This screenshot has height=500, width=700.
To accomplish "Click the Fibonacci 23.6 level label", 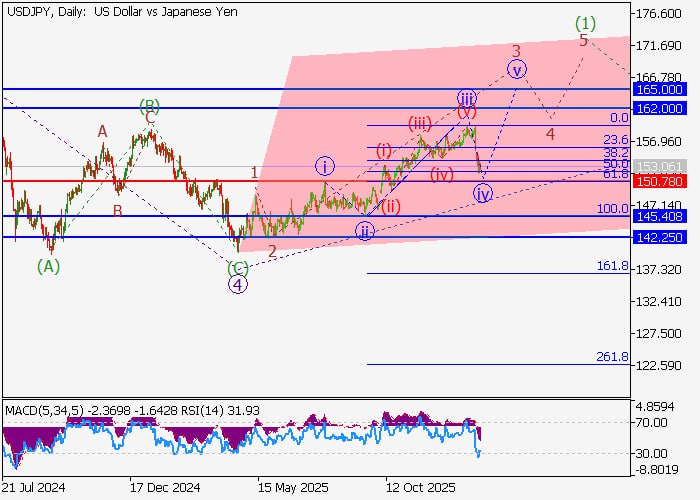I will tap(616, 140).
